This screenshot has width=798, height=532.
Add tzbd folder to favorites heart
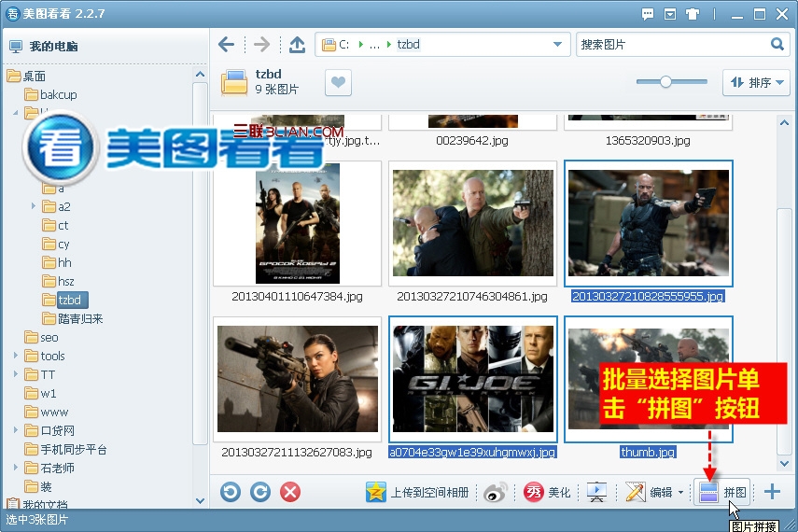(x=338, y=82)
